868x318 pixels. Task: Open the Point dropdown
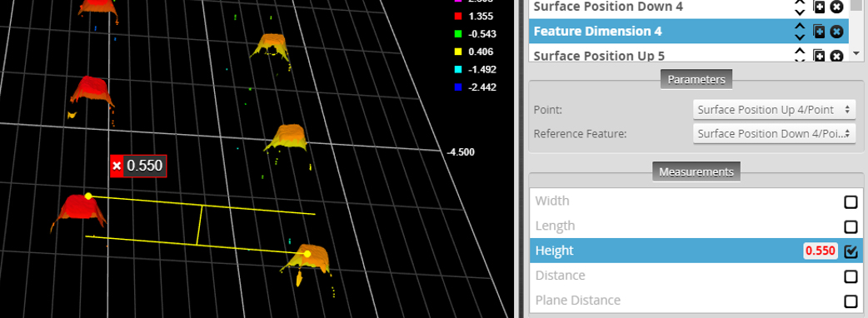coord(773,110)
